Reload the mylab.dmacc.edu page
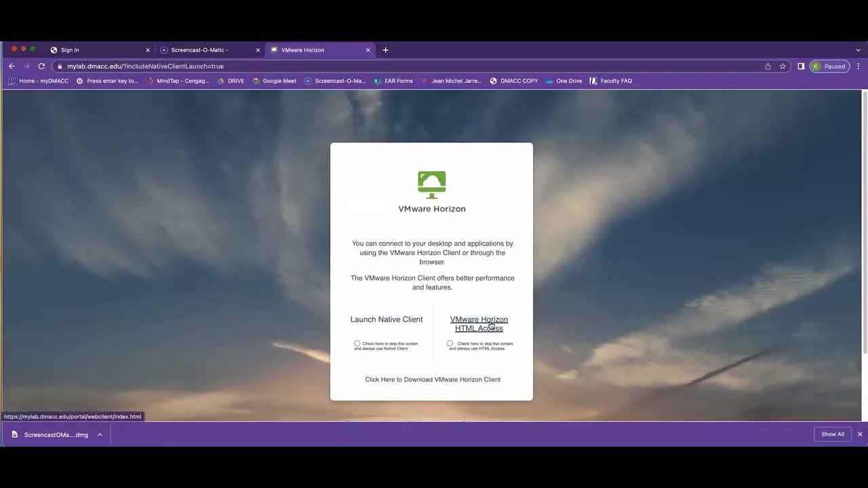 pyautogui.click(x=41, y=66)
